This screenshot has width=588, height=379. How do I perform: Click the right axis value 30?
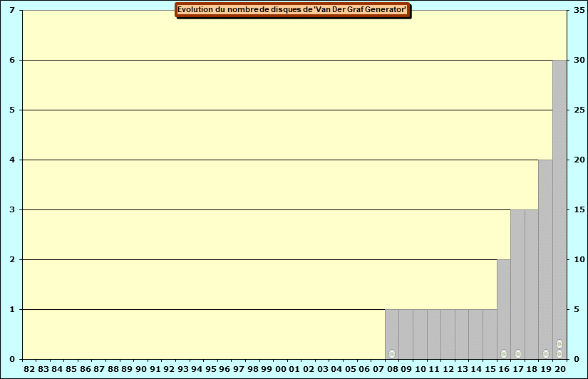pyautogui.click(x=579, y=60)
